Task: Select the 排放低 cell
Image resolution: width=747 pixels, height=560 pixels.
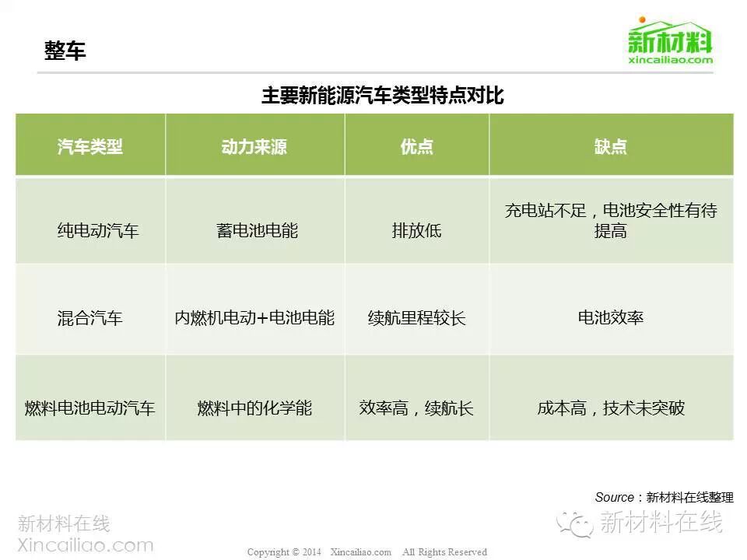Action: 417,221
